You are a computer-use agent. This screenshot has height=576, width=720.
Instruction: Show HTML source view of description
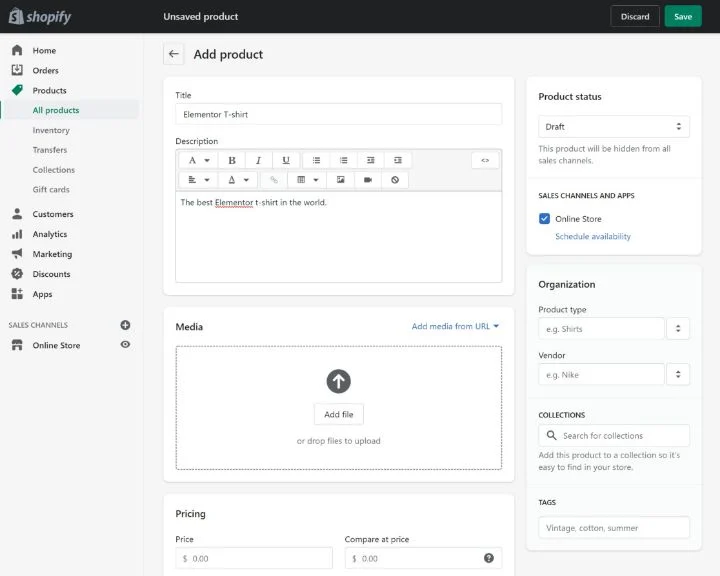click(x=485, y=160)
